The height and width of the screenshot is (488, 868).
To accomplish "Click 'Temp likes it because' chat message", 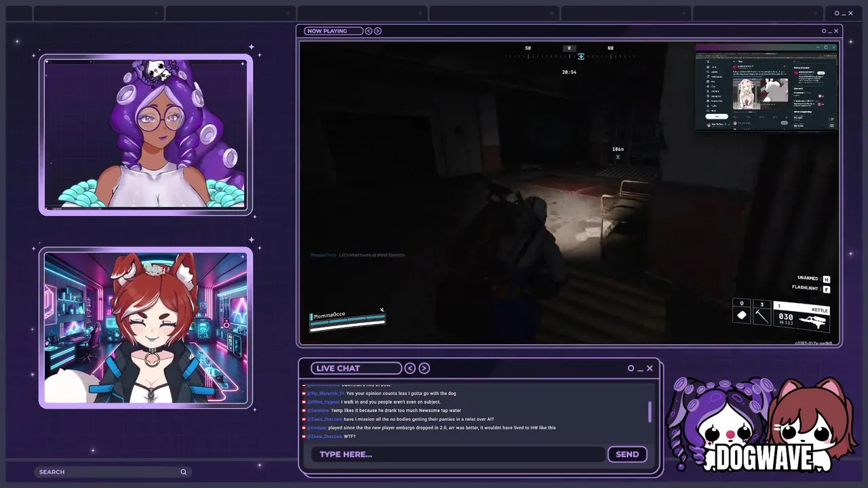I will [396, 411].
